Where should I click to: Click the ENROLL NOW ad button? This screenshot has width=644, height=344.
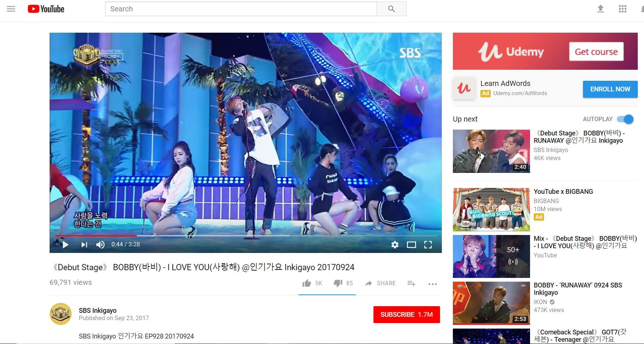click(610, 89)
